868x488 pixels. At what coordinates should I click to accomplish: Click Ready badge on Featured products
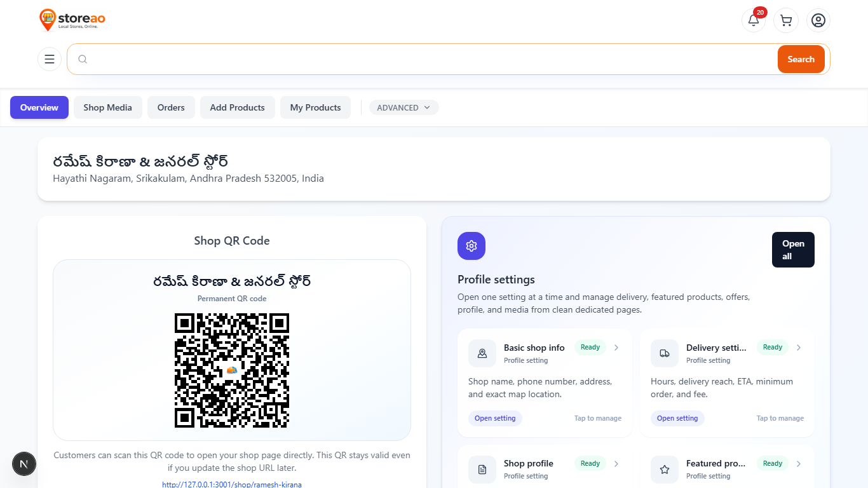[x=773, y=463]
